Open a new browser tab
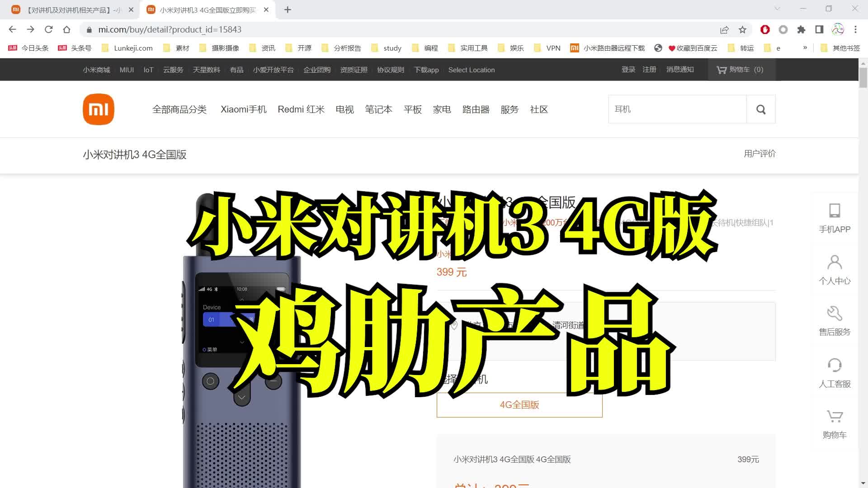 coord(288,9)
